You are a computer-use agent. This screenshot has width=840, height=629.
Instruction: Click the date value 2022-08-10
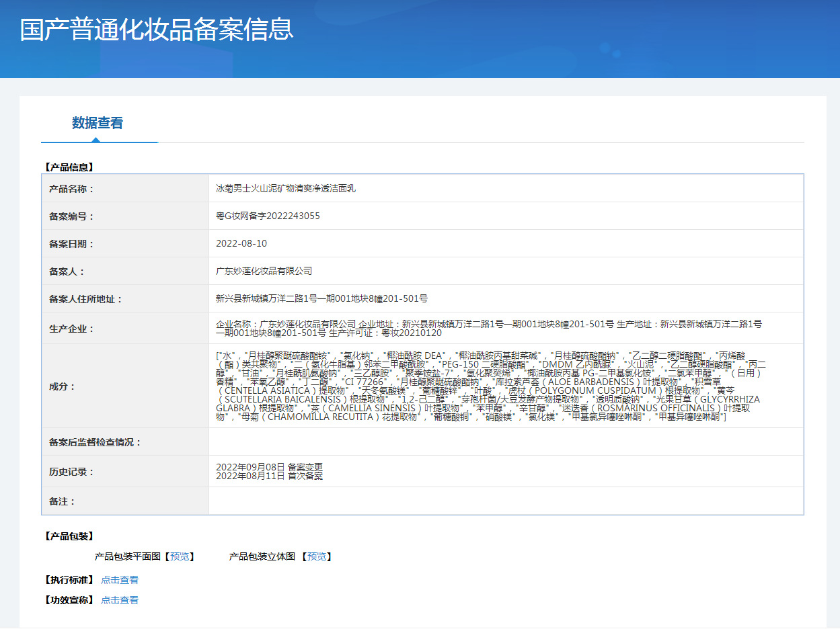pyautogui.click(x=241, y=243)
